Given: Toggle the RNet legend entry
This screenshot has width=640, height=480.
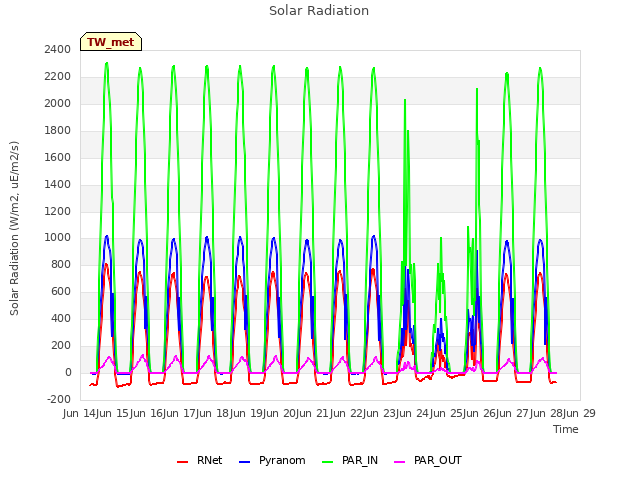Looking at the screenshot, I should pyautogui.click(x=200, y=460).
